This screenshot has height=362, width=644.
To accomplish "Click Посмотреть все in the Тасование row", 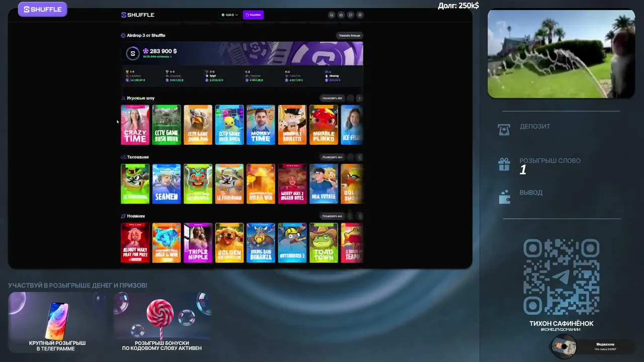I will click(x=333, y=157).
